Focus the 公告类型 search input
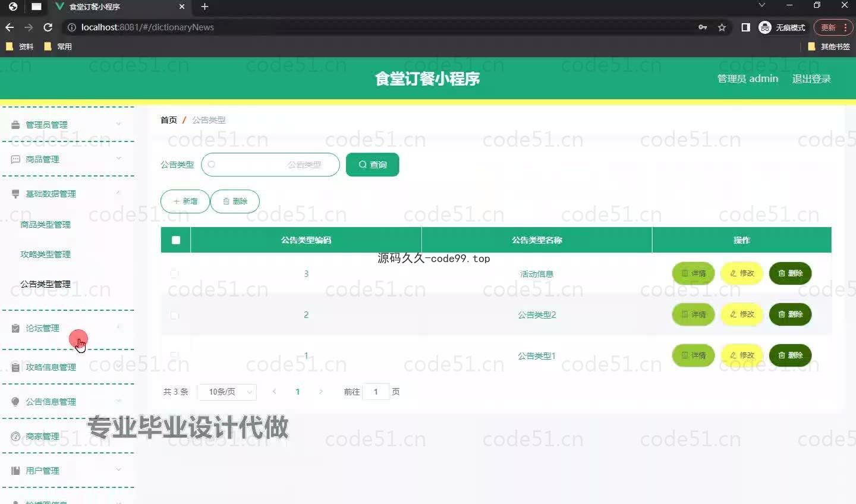 tap(270, 165)
